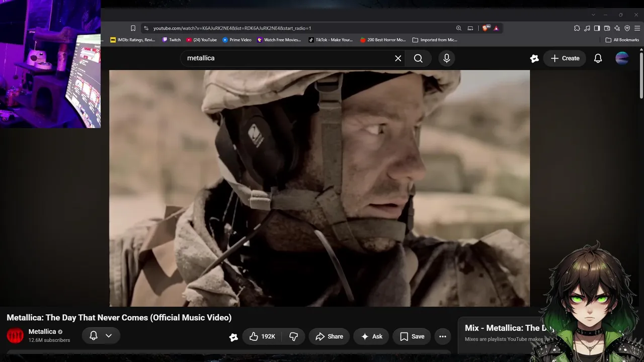Click the Ask button
The image size is (644, 362).
click(x=371, y=336)
